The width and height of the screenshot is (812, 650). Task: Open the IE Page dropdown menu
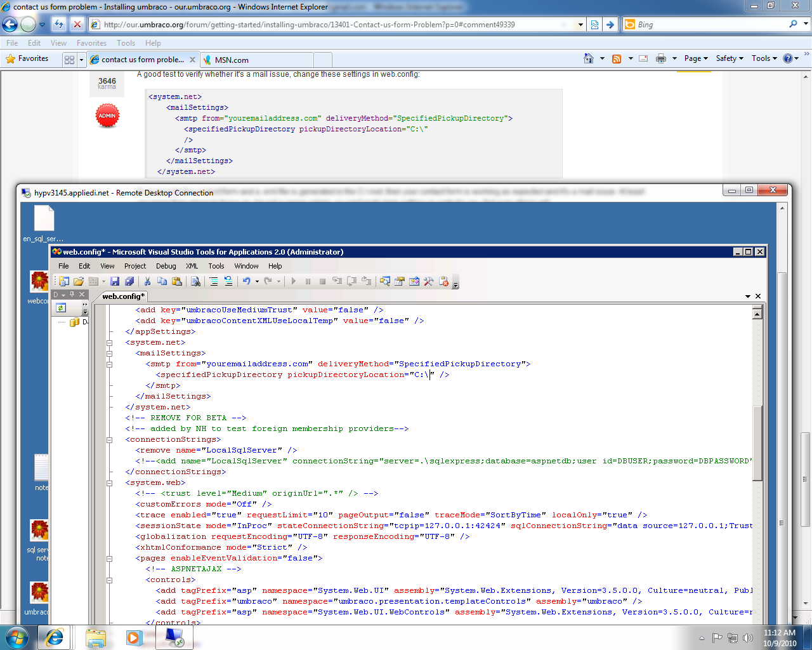696,58
